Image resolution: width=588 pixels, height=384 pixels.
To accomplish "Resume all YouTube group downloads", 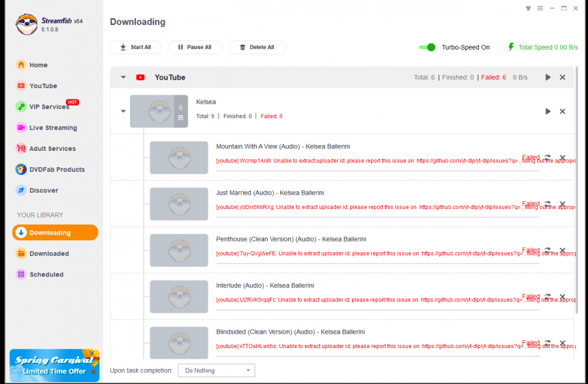I will (548, 77).
